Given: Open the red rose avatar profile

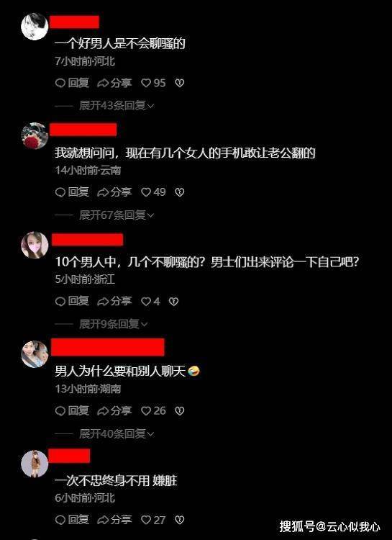Looking at the screenshot, I should [x=35, y=135].
